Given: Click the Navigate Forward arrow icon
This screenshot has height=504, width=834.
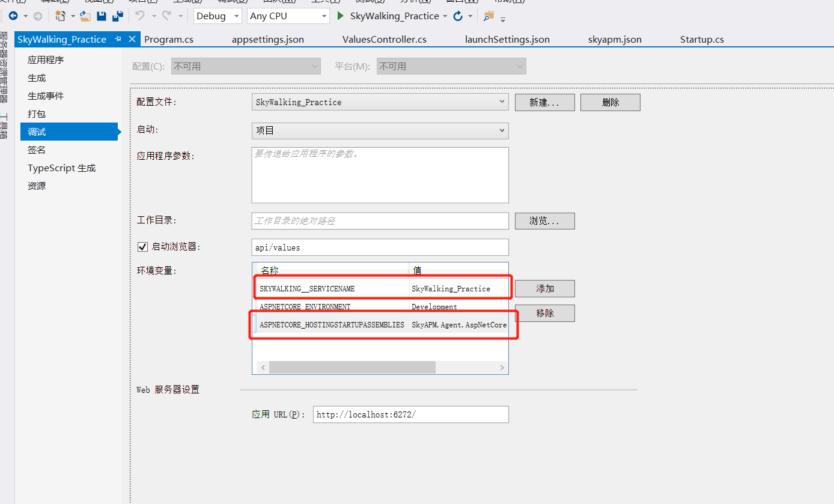Looking at the screenshot, I should coord(37,16).
